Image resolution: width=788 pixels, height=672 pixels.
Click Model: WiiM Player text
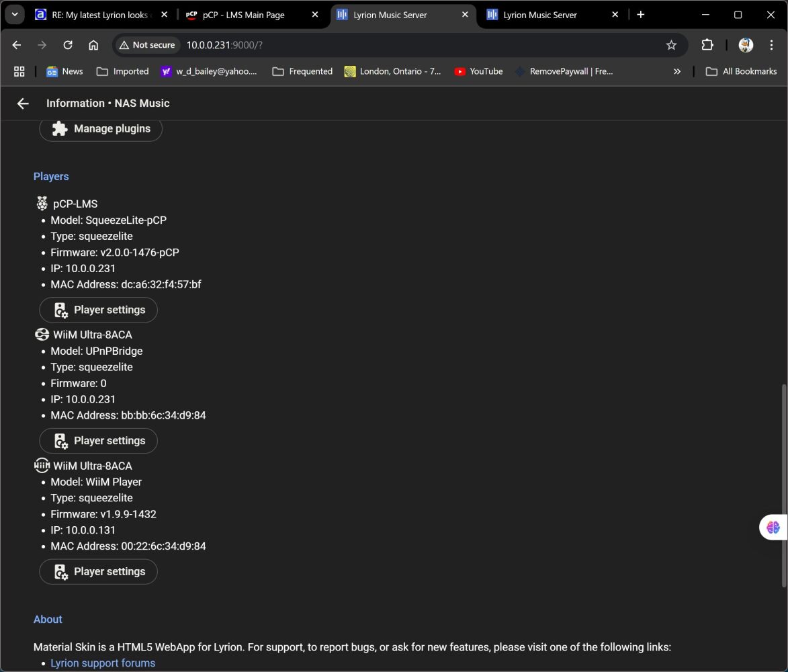click(x=96, y=482)
